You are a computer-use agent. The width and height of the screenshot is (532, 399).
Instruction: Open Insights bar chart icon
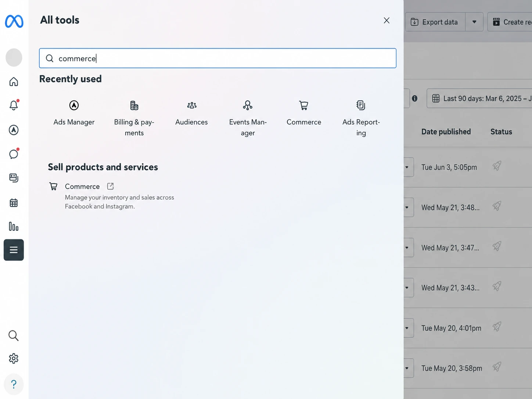tap(14, 226)
